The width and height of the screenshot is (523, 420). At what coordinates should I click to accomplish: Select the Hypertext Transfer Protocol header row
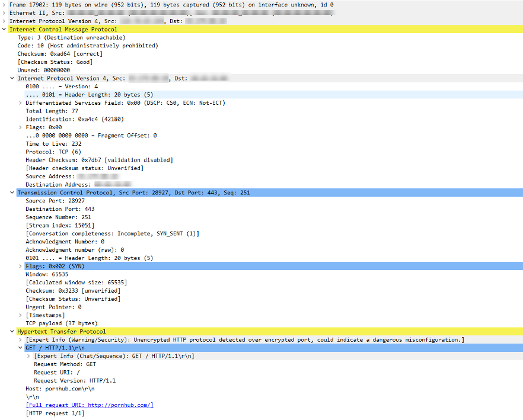tap(269, 332)
